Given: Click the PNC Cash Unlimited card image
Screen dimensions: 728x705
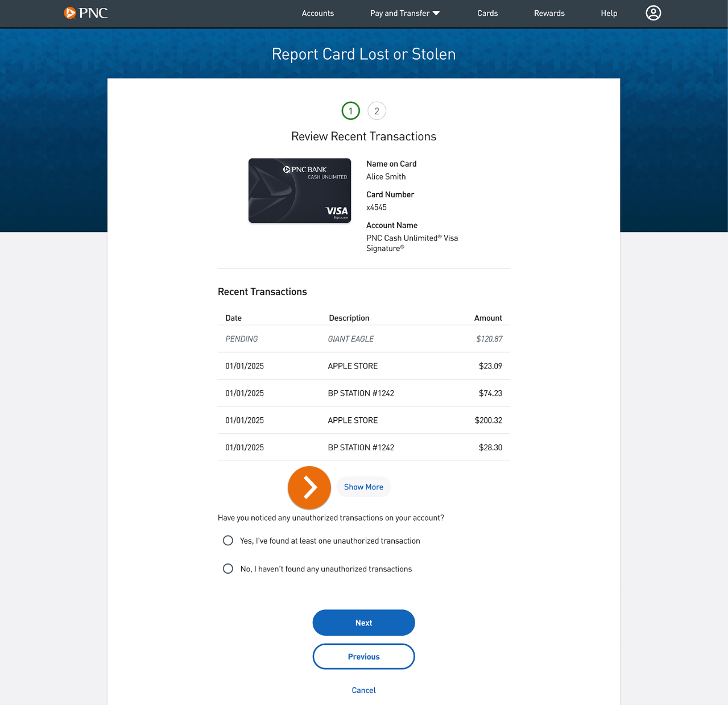Looking at the screenshot, I should [x=300, y=190].
